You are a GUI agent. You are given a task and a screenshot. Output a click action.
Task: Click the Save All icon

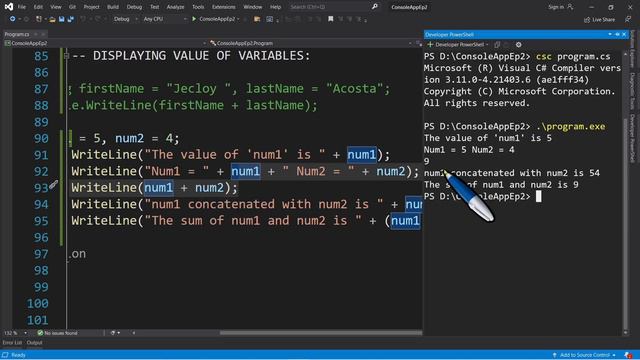coord(71,19)
